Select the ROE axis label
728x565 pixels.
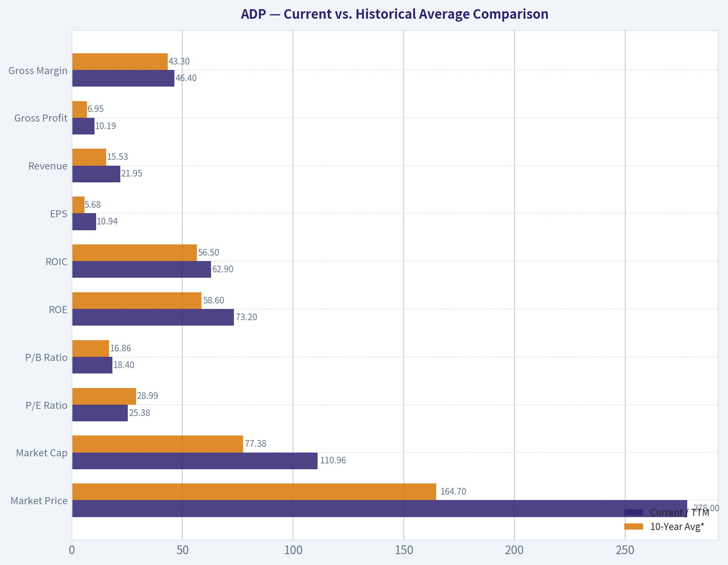coord(58,309)
